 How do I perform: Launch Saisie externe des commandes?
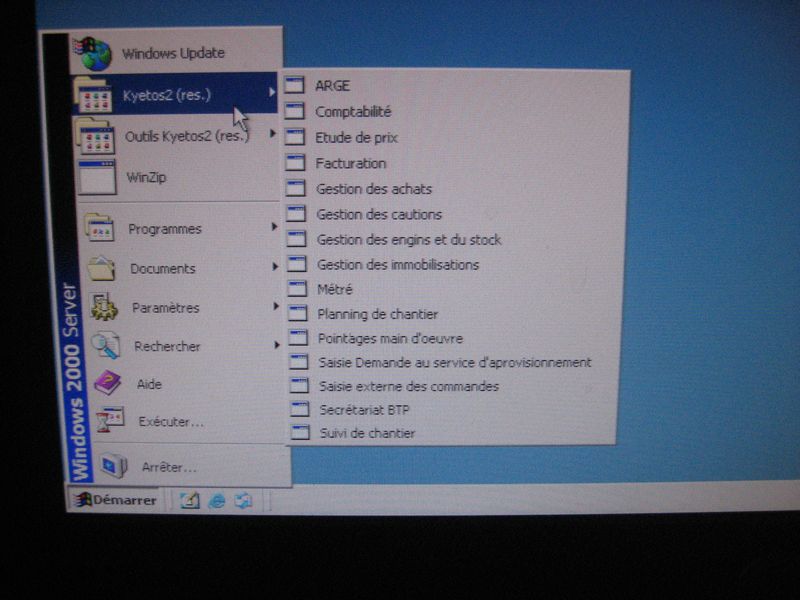[x=454, y=386]
